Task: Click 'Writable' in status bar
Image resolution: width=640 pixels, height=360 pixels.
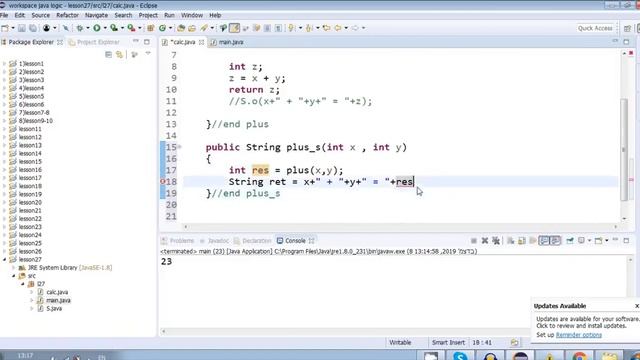Action: pyautogui.click(x=400, y=342)
